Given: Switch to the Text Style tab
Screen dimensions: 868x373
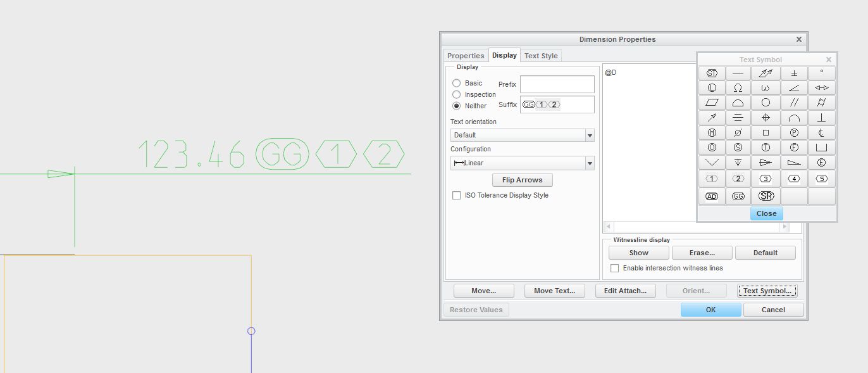Looking at the screenshot, I should (x=541, y=56).
